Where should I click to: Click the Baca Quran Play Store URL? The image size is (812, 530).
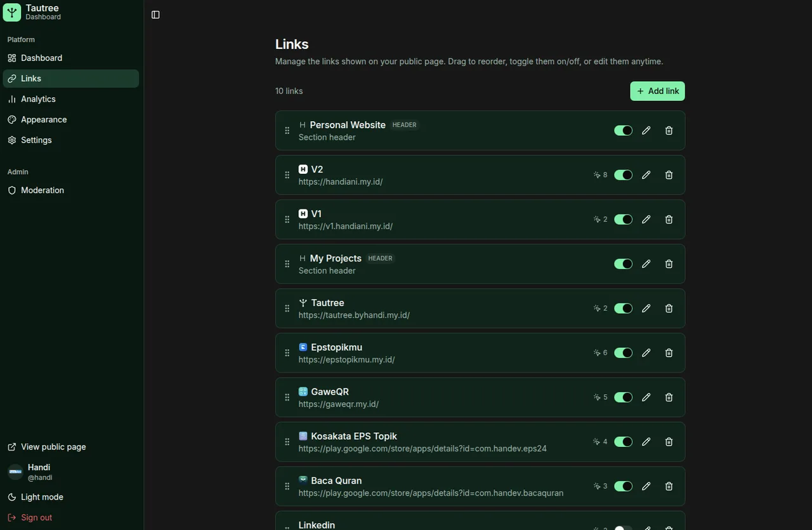pos(431,493)
